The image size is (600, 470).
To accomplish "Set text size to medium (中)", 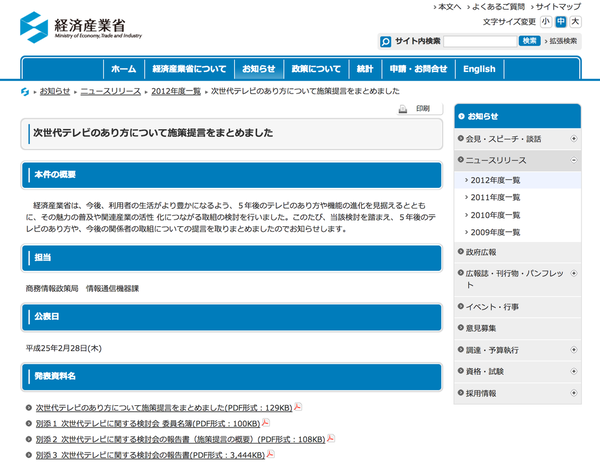I will pos(561,22).
